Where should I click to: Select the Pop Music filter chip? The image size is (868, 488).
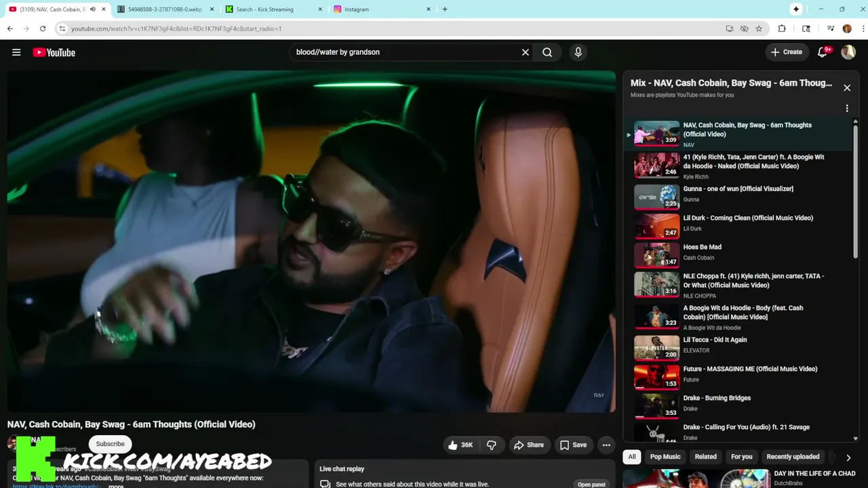pos(665,457)
